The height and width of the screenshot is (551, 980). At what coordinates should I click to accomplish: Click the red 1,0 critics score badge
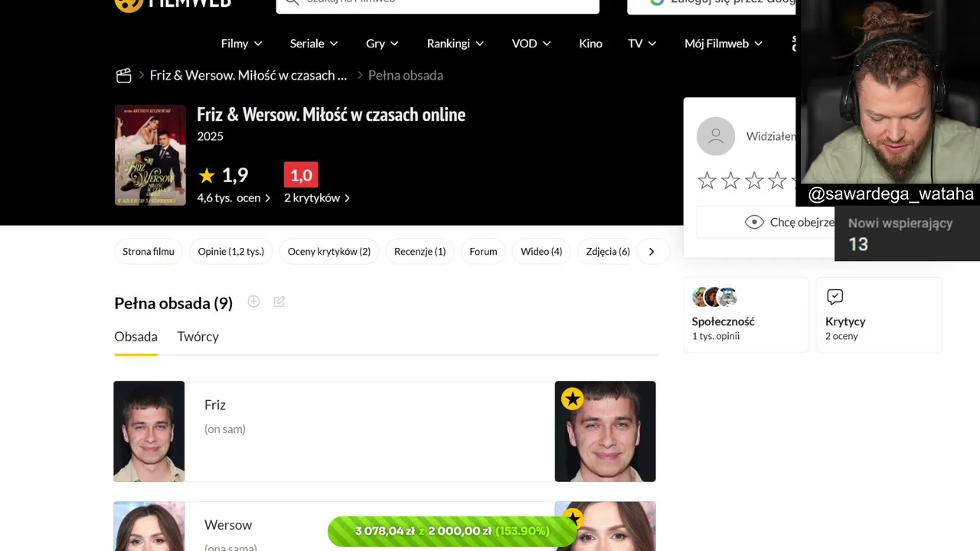(301, 175)
